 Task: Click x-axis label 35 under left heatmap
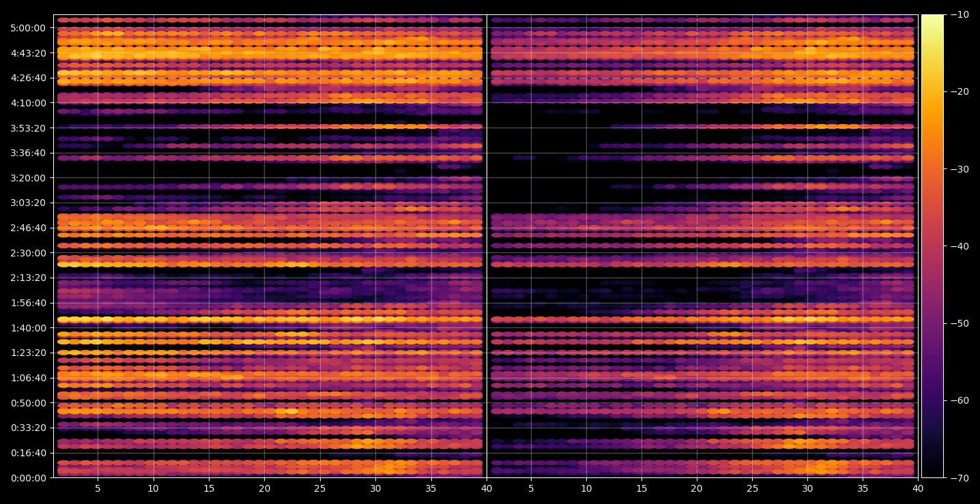431,488
